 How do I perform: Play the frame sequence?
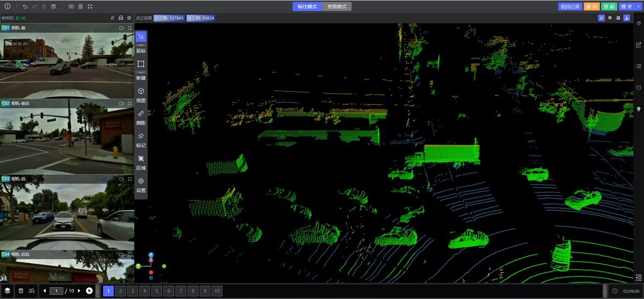[x=89, y=291]
